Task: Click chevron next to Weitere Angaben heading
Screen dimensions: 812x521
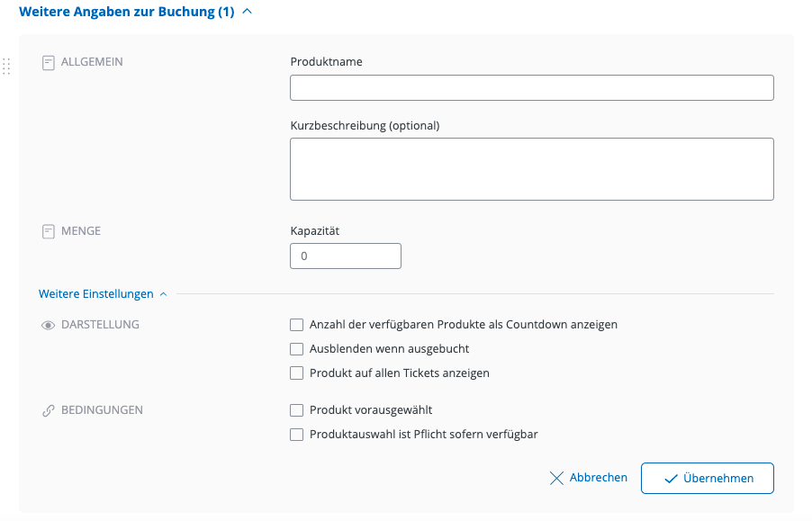Action: [248, 12]
